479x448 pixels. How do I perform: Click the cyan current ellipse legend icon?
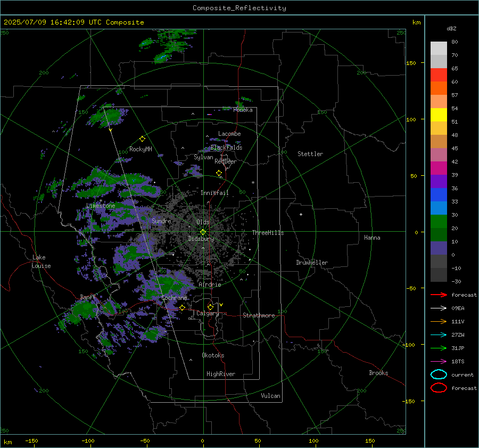click(x=439, y=374)
